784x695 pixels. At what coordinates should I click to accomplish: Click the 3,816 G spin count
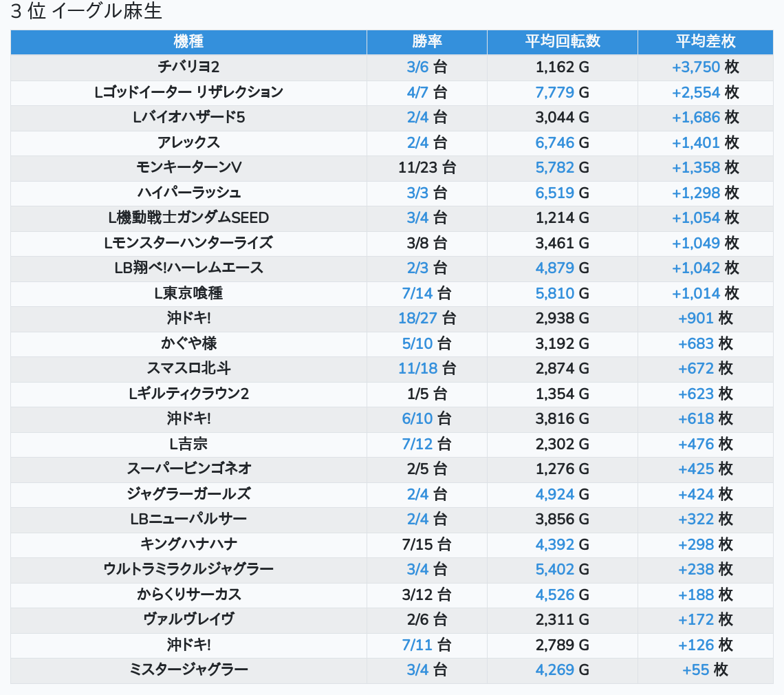click(563, 418)
